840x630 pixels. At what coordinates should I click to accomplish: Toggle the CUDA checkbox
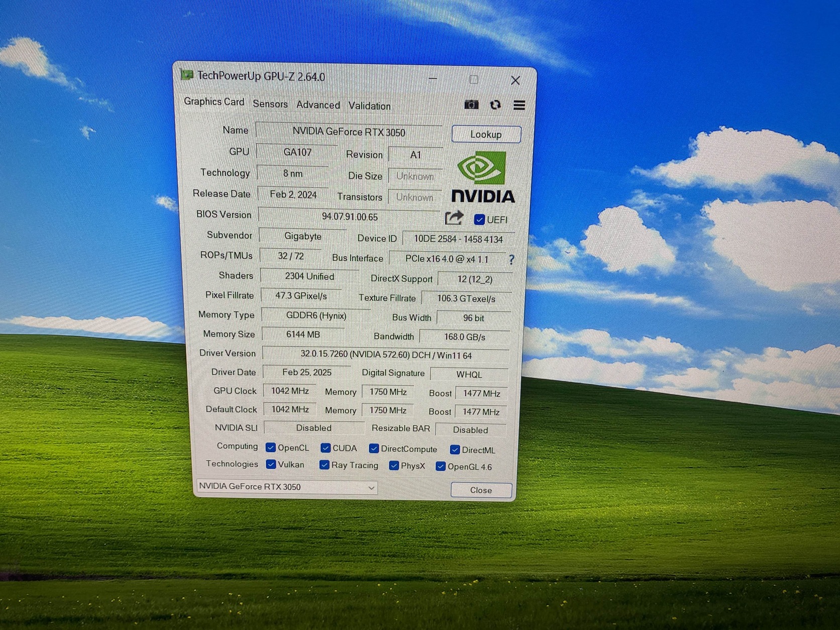point(326,448)
